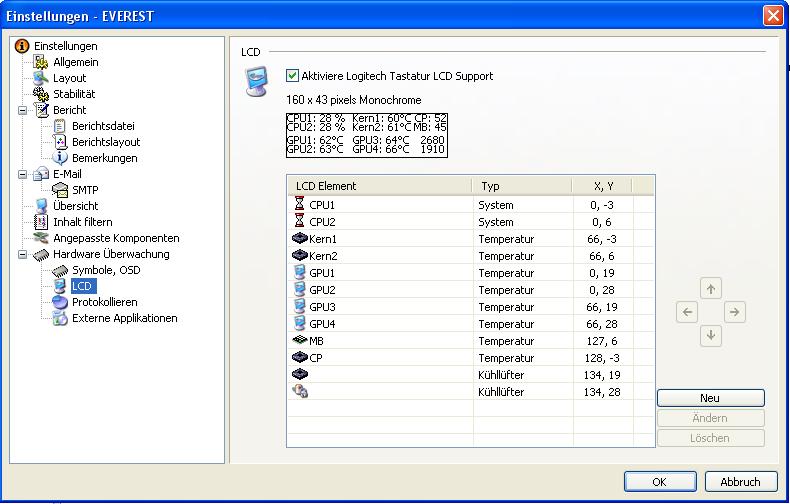Viewport: 790px width, 504px height.
Task: Click the coordinate value 134, 19
Action: tap(602, 375)
